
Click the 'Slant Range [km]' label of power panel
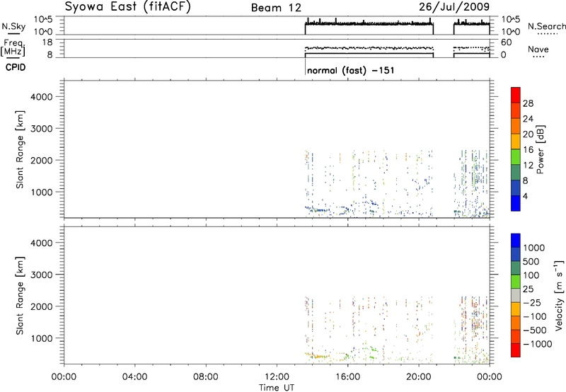pos(20,149)
